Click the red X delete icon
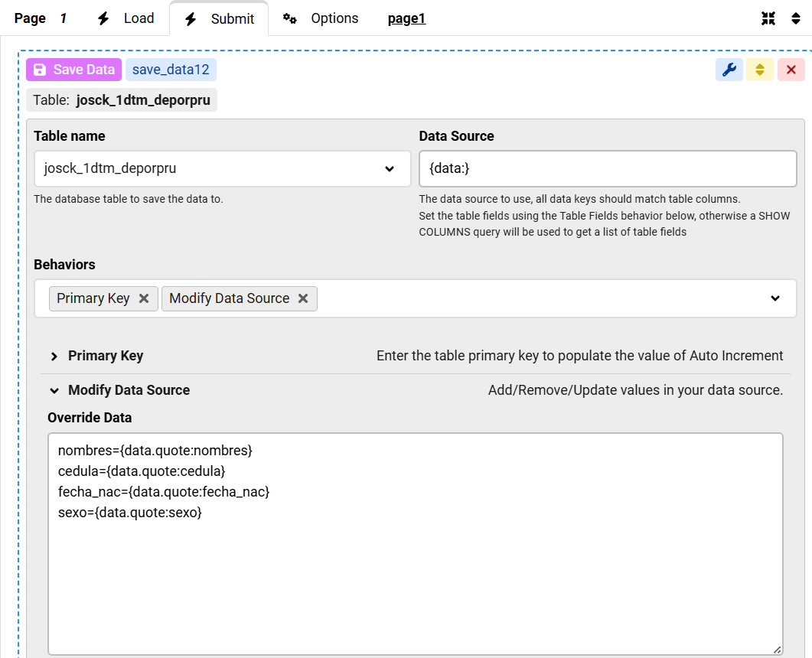812x658 pixels. (791, 70)
